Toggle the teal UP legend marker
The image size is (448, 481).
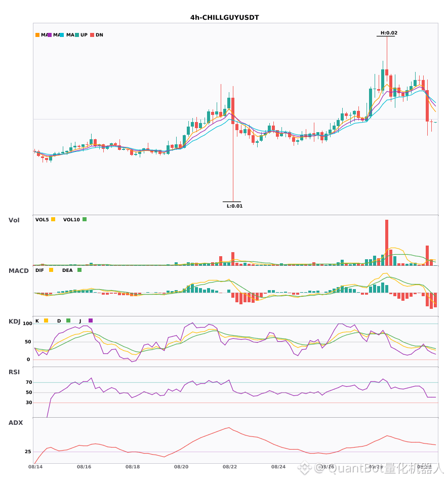(77, 35)
